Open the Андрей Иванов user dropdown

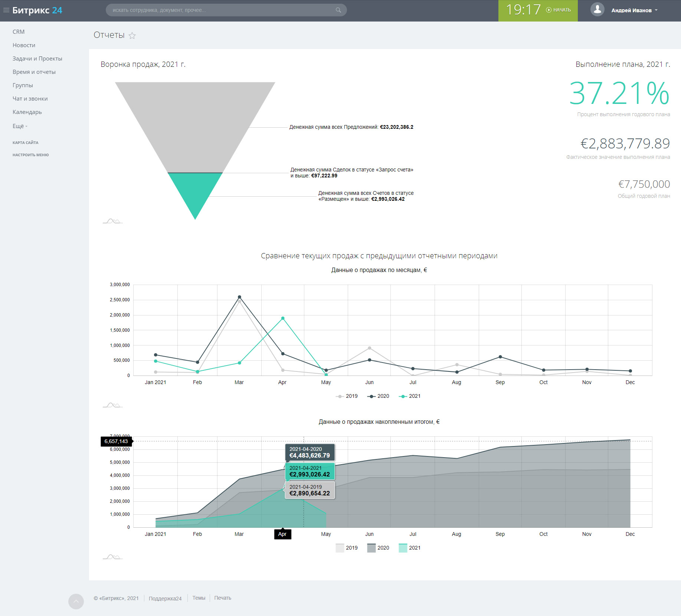634,10
